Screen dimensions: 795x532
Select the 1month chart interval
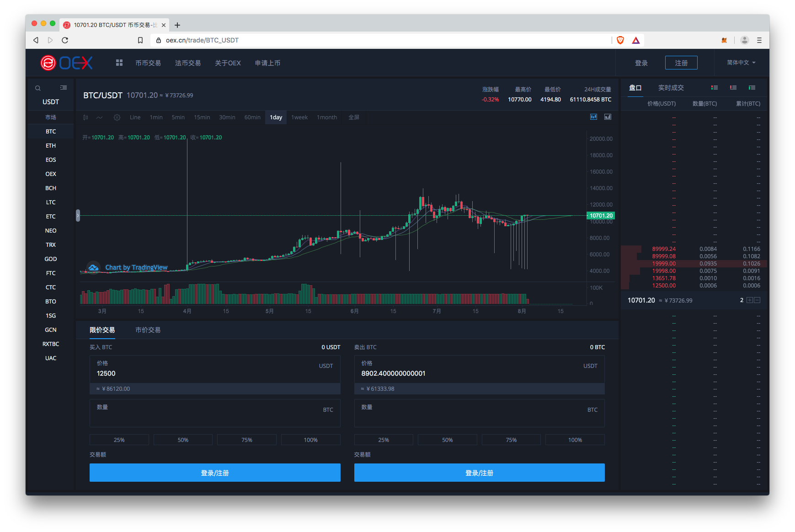327,117
